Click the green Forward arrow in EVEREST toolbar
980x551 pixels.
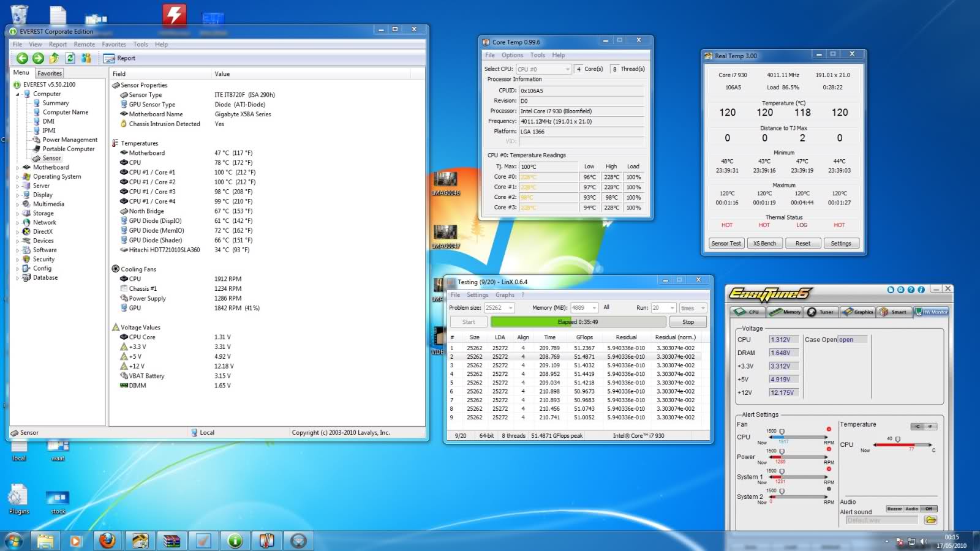pos(38,58)
